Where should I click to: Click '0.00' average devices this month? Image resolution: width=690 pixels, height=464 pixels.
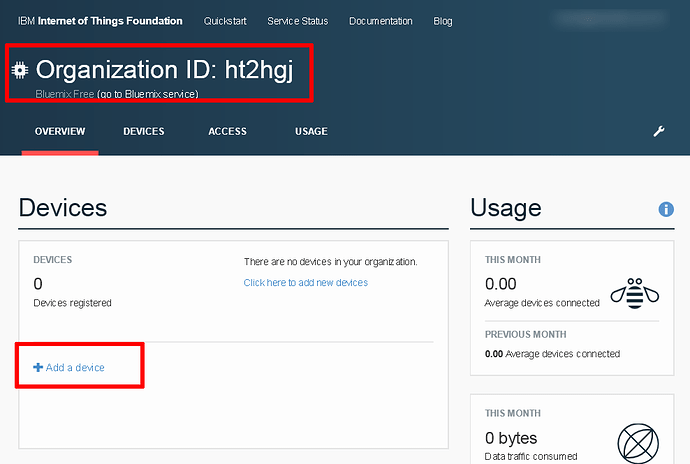(x=501, y=284)
